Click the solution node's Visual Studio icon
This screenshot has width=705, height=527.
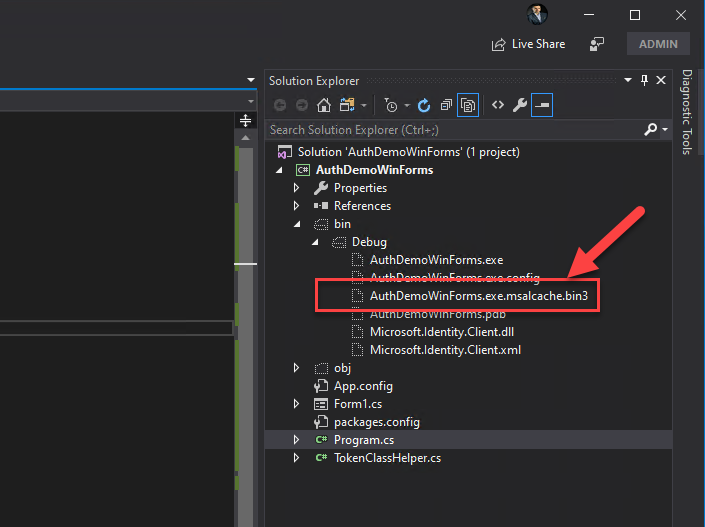coord(284,152)
